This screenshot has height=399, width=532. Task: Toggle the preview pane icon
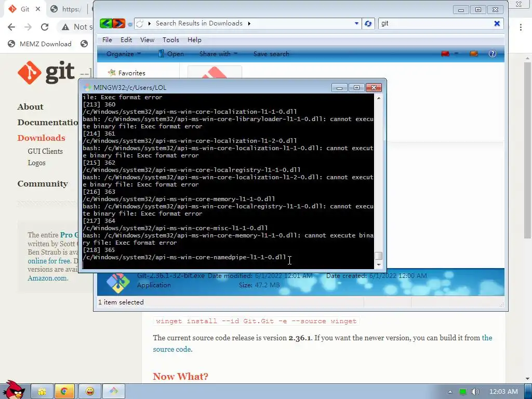(x=474, y=54)
